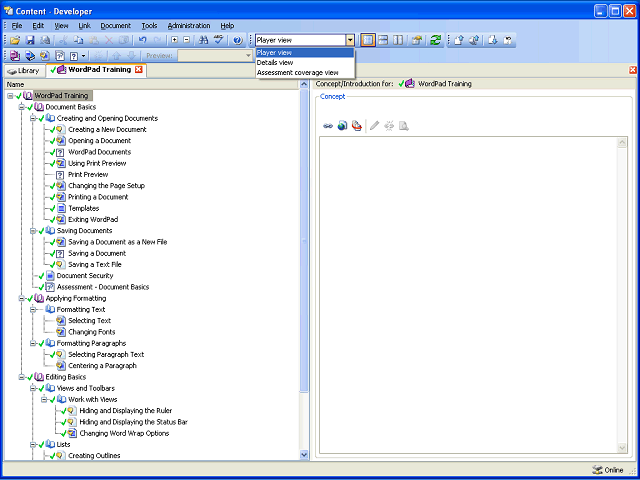Click the Name column header

(152, 84)
